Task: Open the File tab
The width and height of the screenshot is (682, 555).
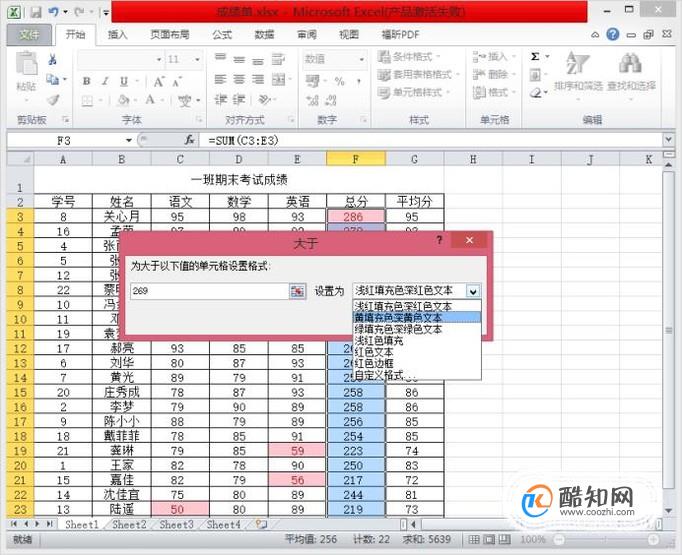Action: point(29,35)
